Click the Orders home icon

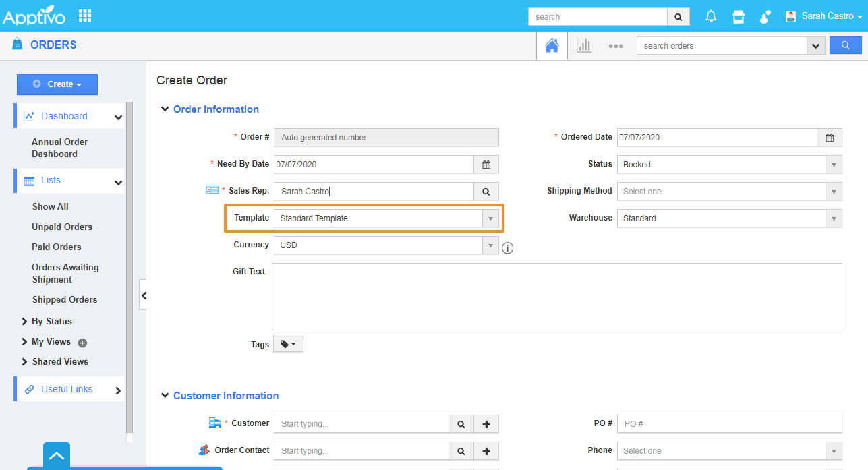[552, 46]
